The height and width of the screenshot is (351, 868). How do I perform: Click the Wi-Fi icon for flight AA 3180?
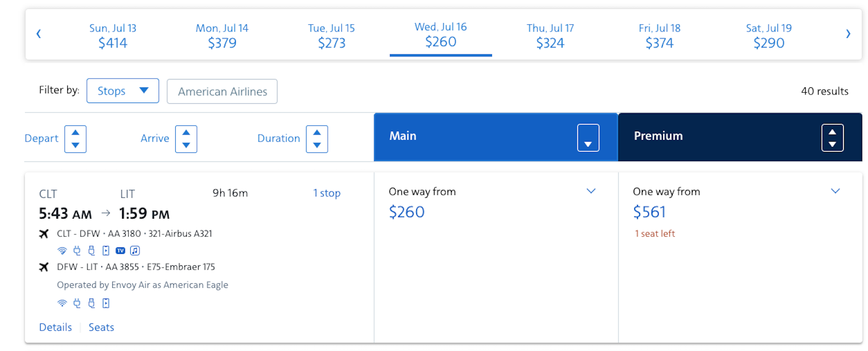click(x=62, y=251)
